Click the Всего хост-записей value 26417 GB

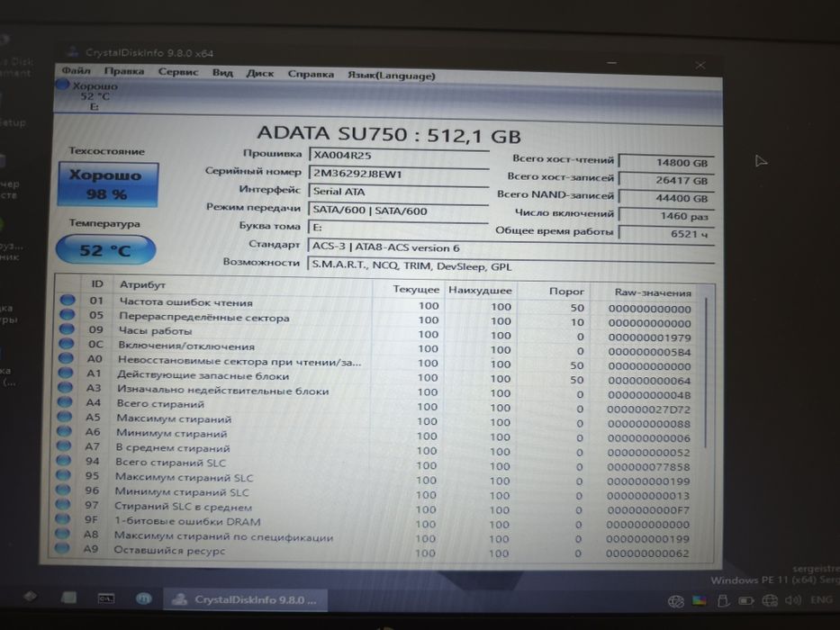click(x=666, y=180)
